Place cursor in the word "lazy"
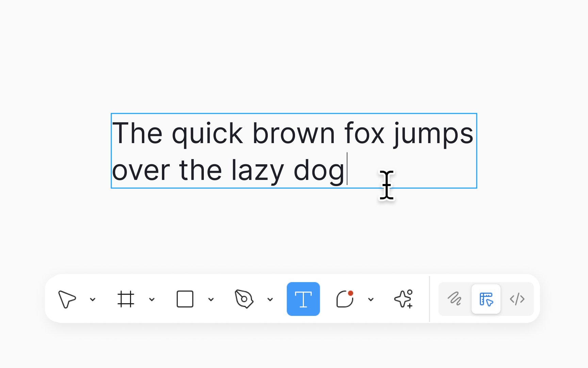588x368 pixels. pos(257,170)
